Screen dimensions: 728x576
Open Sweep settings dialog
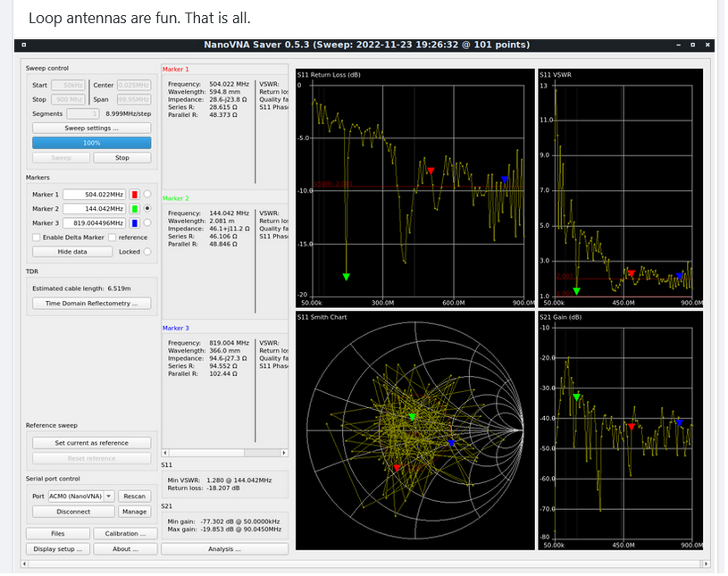click(x=91, y=128)
